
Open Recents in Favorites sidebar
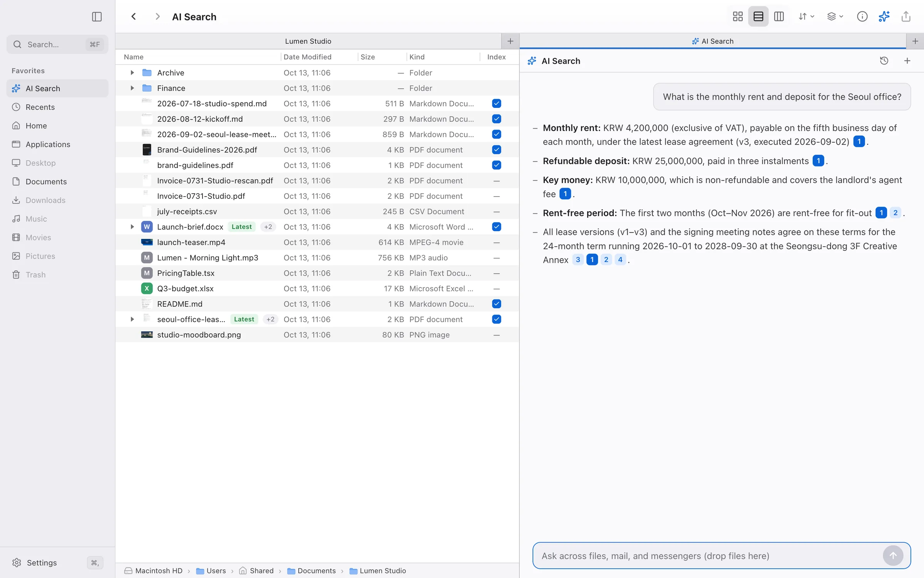pyautogui.click(x=57, y=107)
